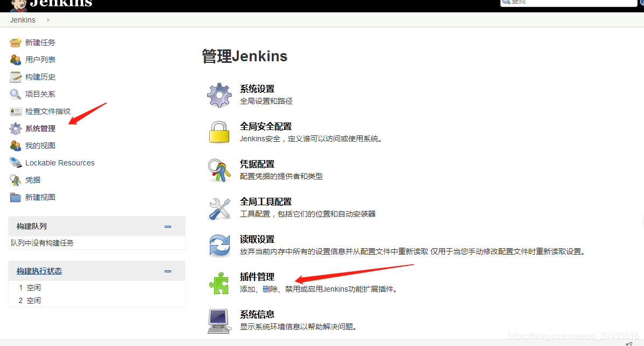This screenshot has width=644, height=346.
Task: Open the 我的视图 link
Action: coord(40,146)
